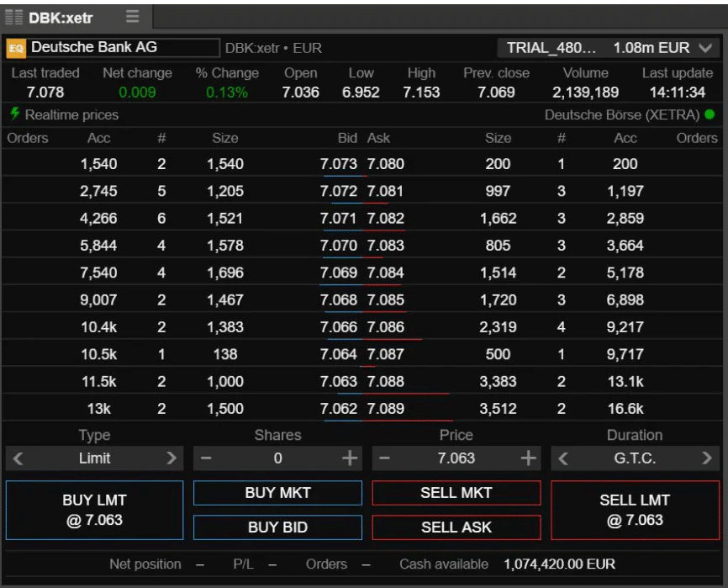This screenshot has width=728, height=588.
Task: Click bid price 7.070 in the order book
Action: point(339,246)
